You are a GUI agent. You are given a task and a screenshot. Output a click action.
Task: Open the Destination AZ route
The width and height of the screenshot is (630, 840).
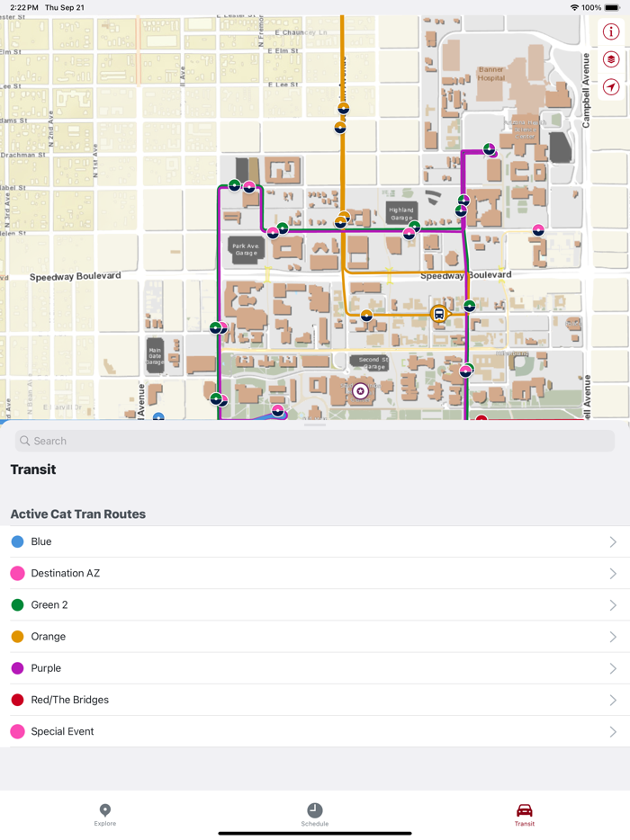pyautogui.click(x=315, y=573)
